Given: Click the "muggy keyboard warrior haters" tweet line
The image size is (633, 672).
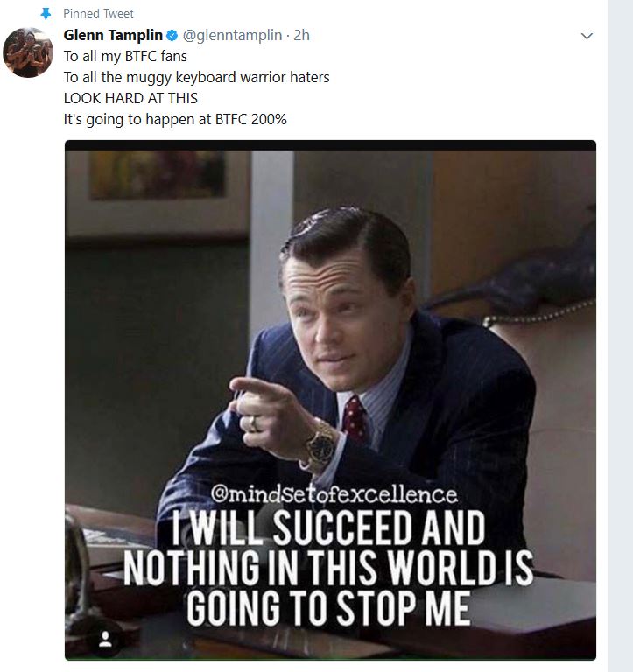Looking at the screenshot, I should click(x=196, y=77).
